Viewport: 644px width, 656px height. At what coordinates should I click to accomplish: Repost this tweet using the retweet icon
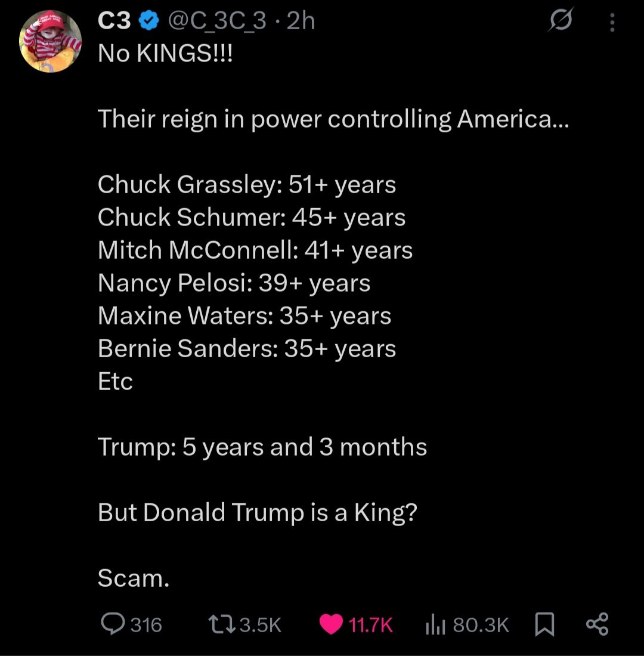click(x=222, y=624)
